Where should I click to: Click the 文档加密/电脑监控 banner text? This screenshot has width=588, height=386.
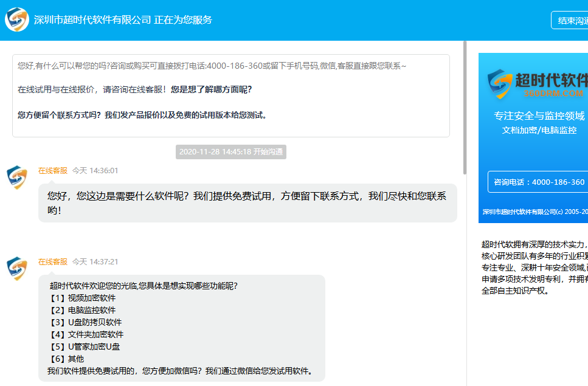[539, 130]
